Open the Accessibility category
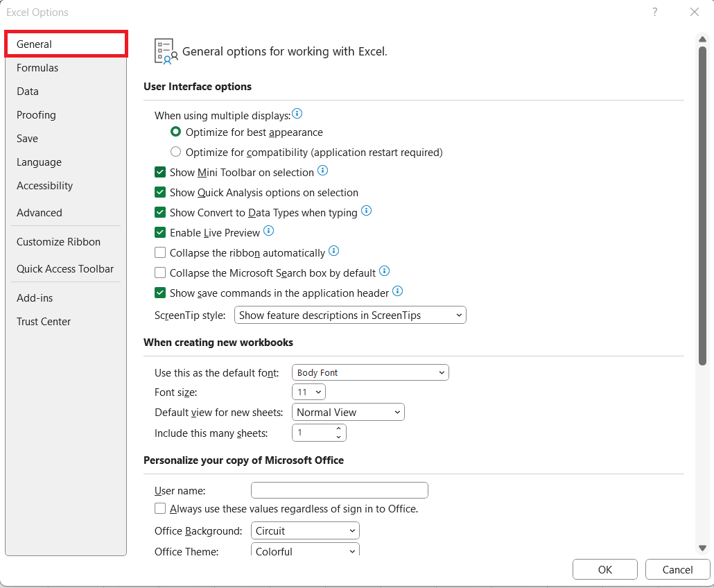The image size is (714, 588). tap(66, 186)
